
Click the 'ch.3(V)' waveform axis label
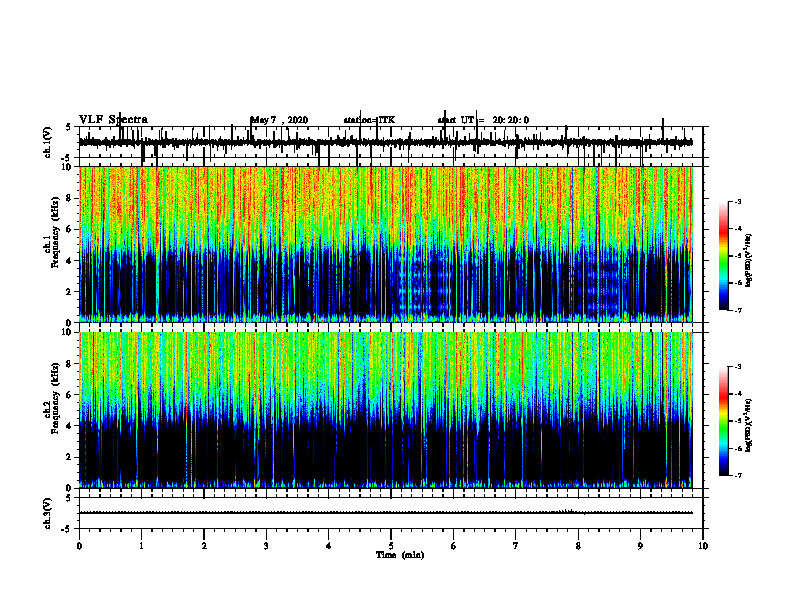click(x=48, y=514)
